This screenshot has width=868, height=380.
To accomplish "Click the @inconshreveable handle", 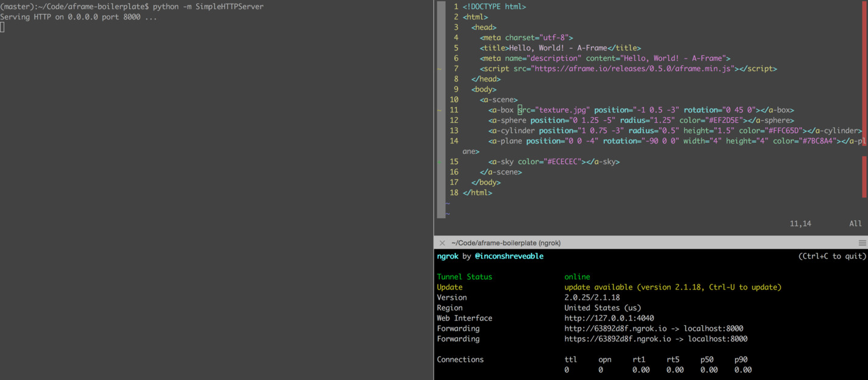I will (508, 256).
